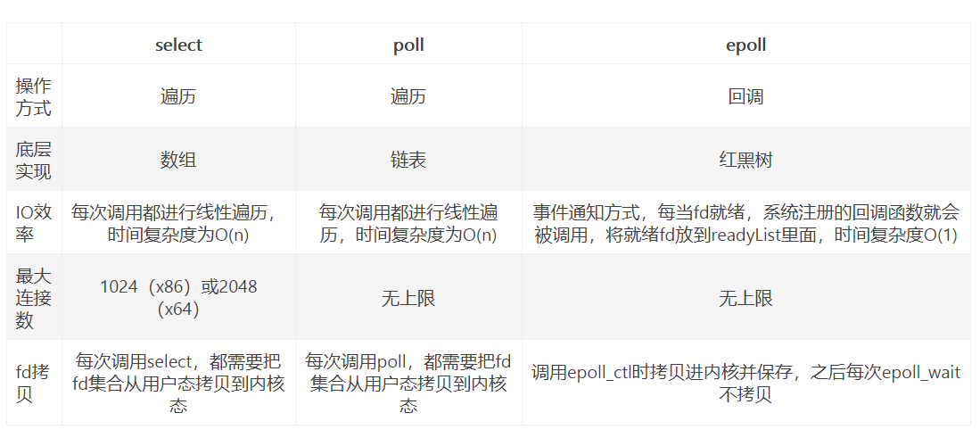980x446 pixels.
Task: Click the 链表 cell under poll
Action: click(408, 160)
